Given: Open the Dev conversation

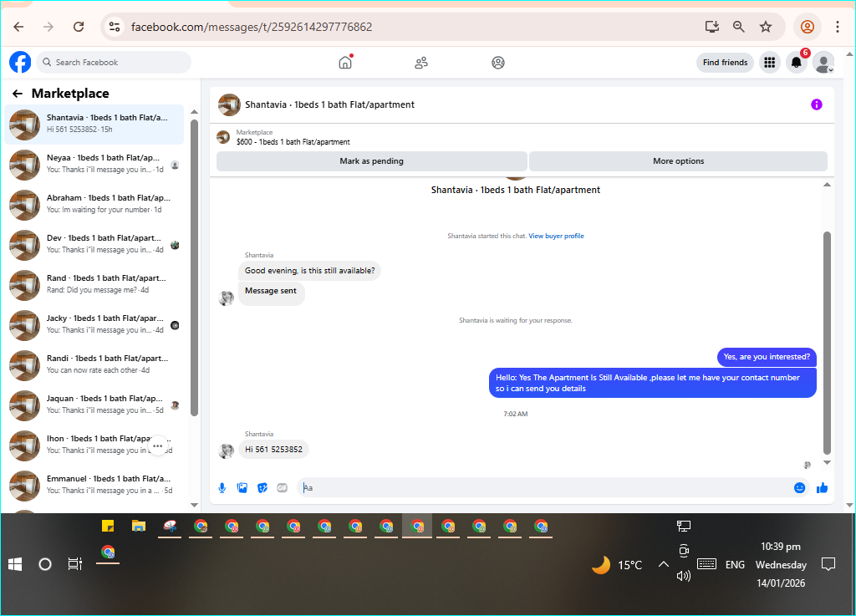Looking at the screenshot, I should (x=95, y=245).
